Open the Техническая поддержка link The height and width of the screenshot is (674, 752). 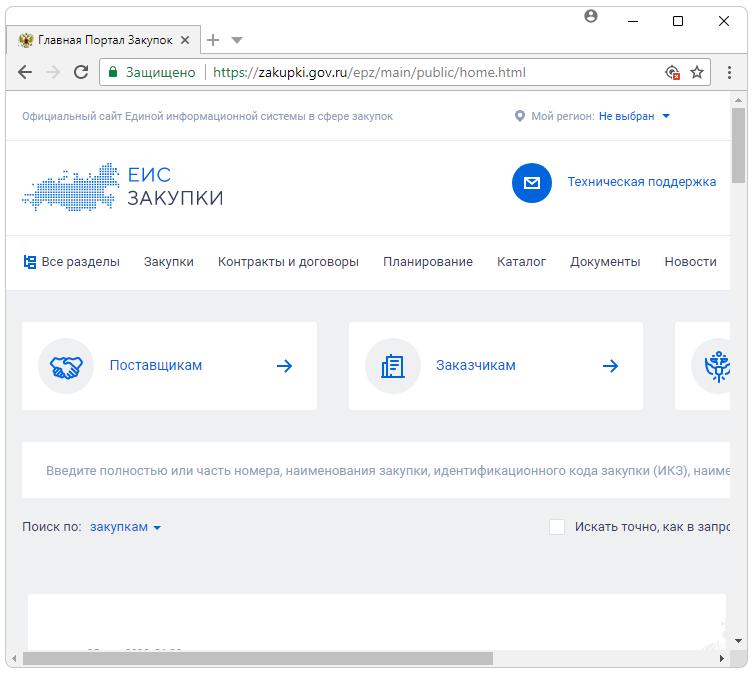(x=642, y=182)
